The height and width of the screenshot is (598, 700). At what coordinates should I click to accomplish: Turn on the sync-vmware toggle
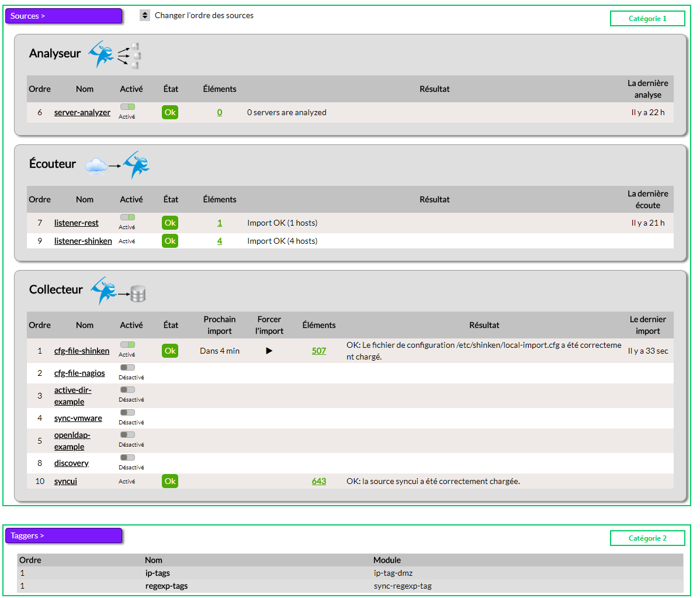(x=127, y=413)
